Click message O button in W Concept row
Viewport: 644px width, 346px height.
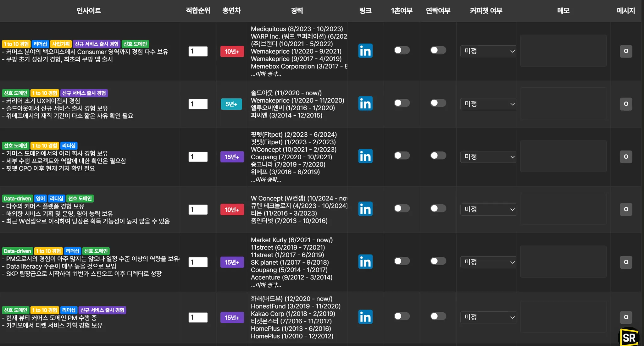(x=626, y=209)
